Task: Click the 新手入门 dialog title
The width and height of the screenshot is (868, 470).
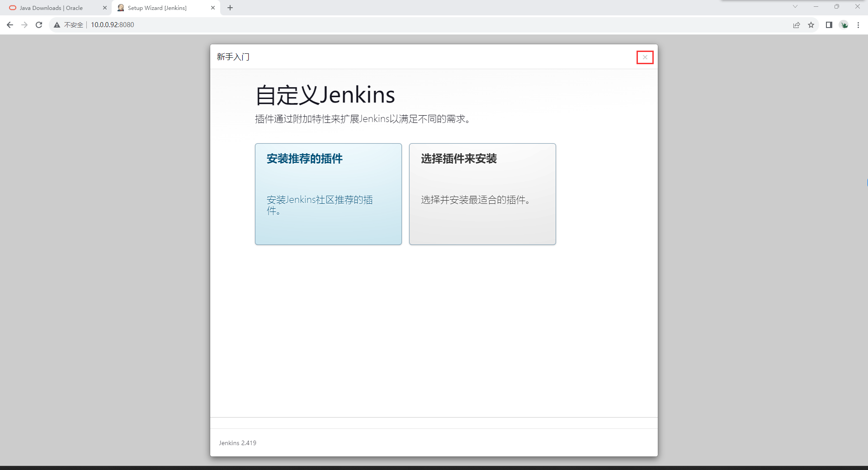Action: tap(233, 56)
